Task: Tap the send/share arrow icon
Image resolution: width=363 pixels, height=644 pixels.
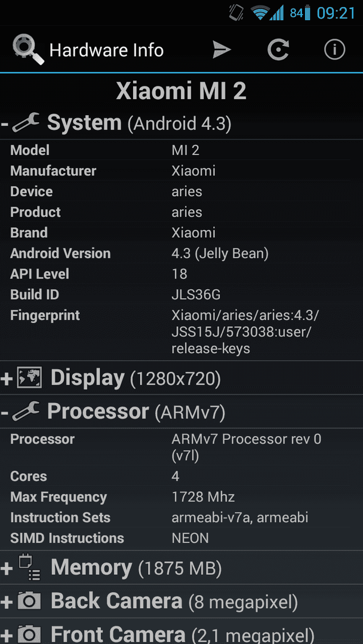Action: click(x=222, y=50)
